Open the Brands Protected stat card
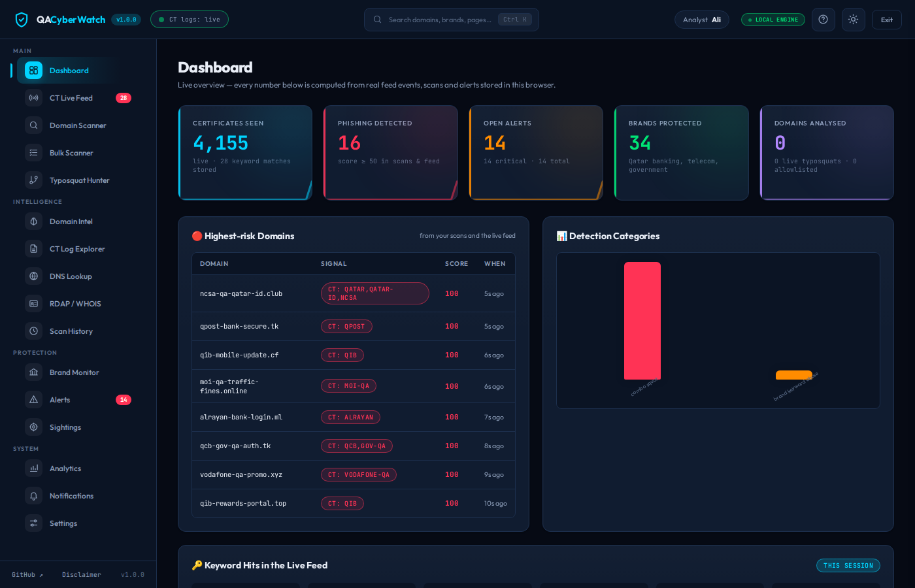The height and width of the screenshot is (588, 915). click(682, 153)
